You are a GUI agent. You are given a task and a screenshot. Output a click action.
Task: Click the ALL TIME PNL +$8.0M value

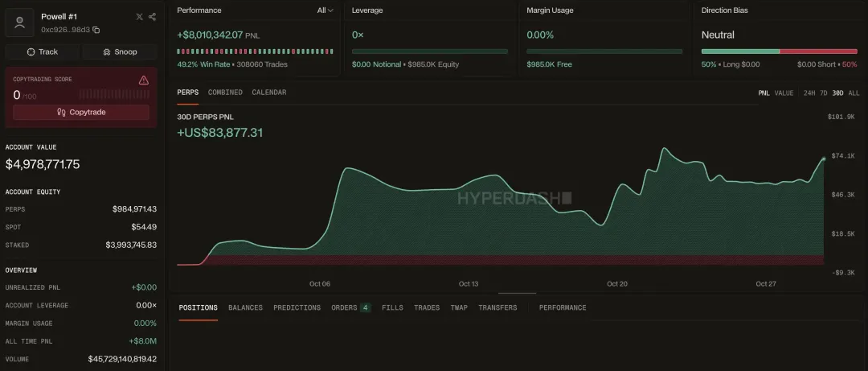click(143, 341)
